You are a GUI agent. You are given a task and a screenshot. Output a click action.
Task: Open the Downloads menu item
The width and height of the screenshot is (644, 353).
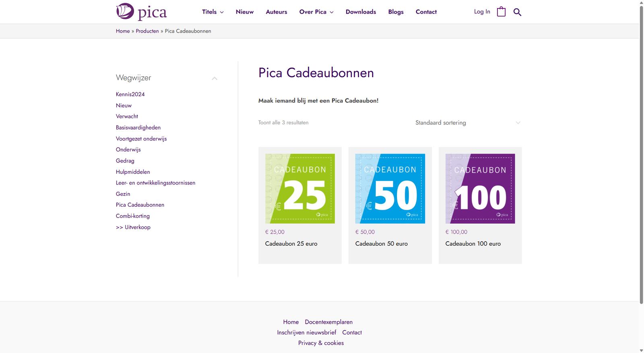click(x=361, y=12)
